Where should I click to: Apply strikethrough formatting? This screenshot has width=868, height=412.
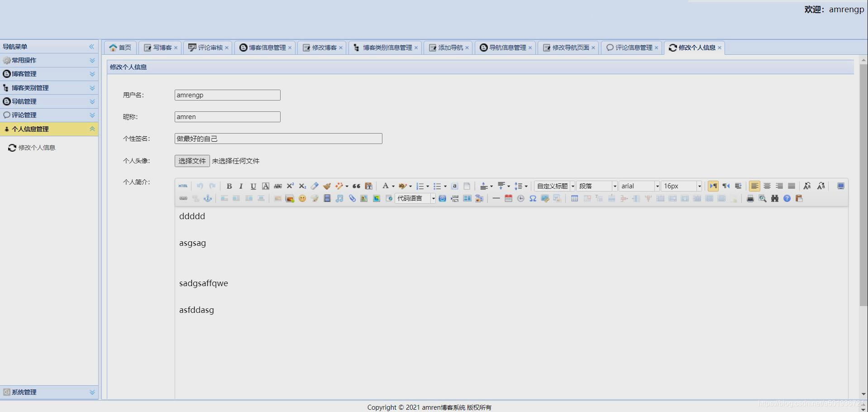[278, 186]
